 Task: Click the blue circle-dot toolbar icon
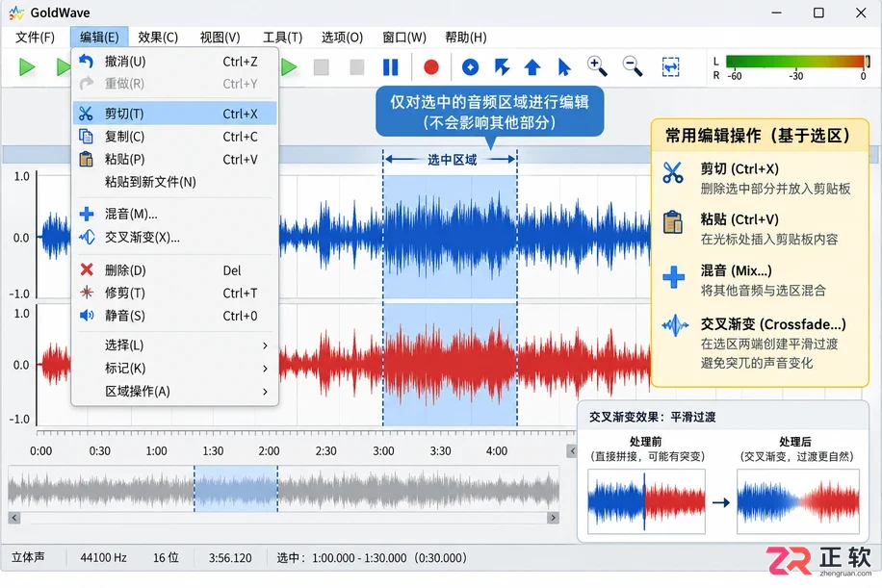coord(470,67)
